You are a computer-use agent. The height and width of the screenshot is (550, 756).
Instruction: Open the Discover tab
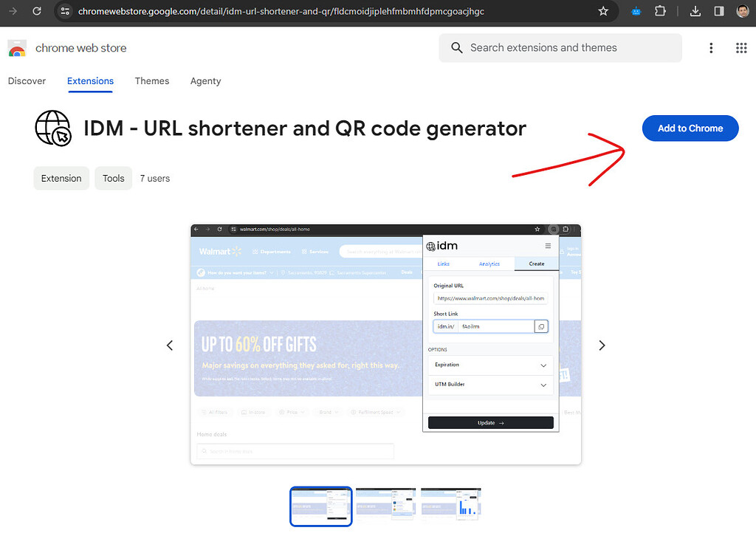click(x=27, y=81)
